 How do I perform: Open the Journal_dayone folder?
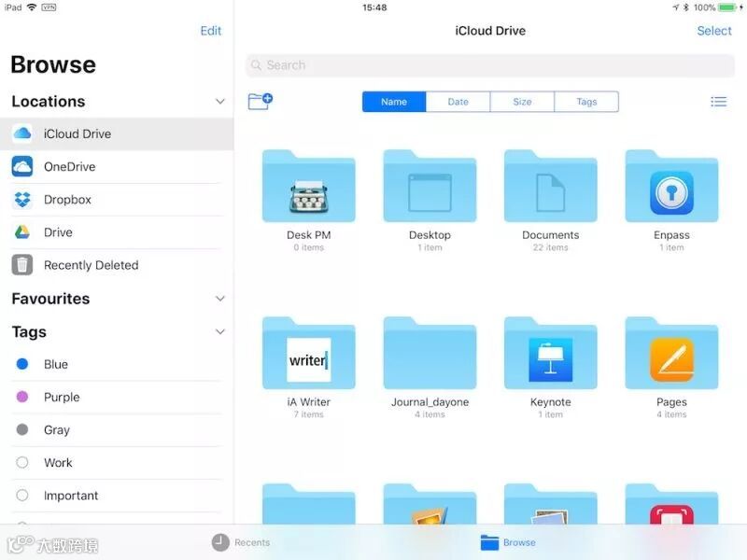point(430,353)
